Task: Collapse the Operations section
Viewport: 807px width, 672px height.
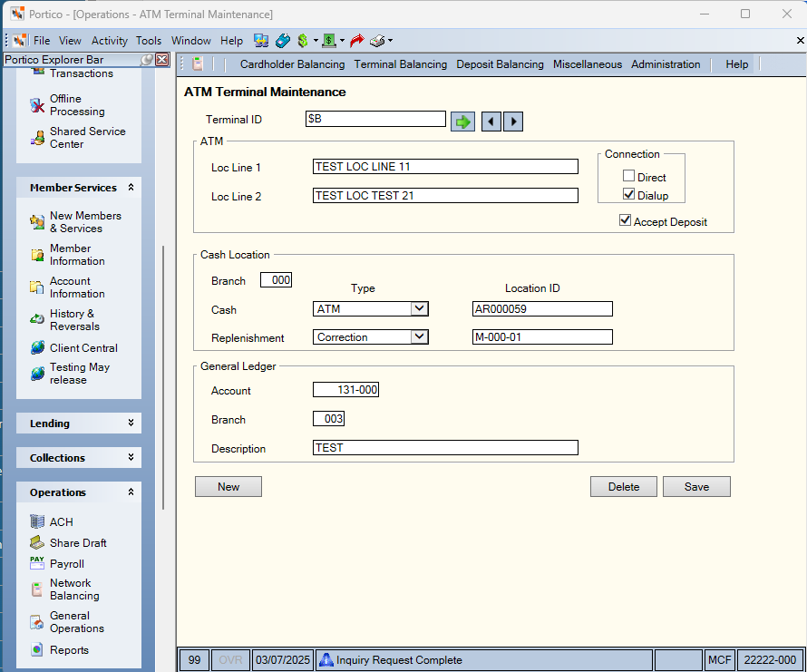Action: pyautogui.click(x=131, y=492)
